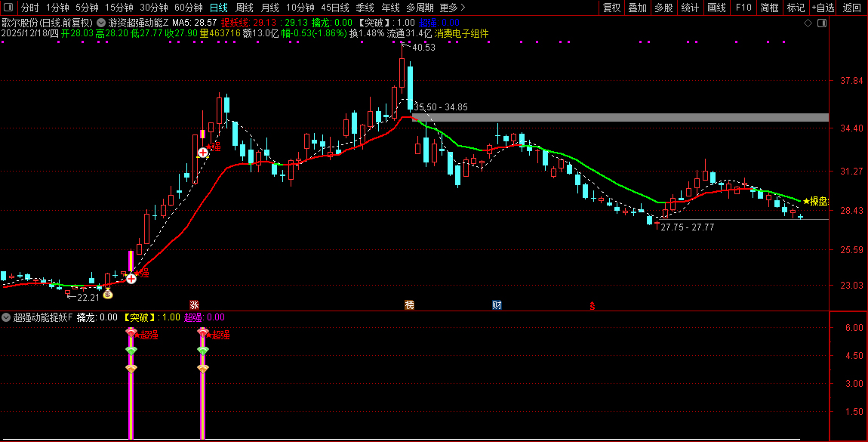Open F10 company information
This screenshot has width=868, height=442.
[743, 8]
